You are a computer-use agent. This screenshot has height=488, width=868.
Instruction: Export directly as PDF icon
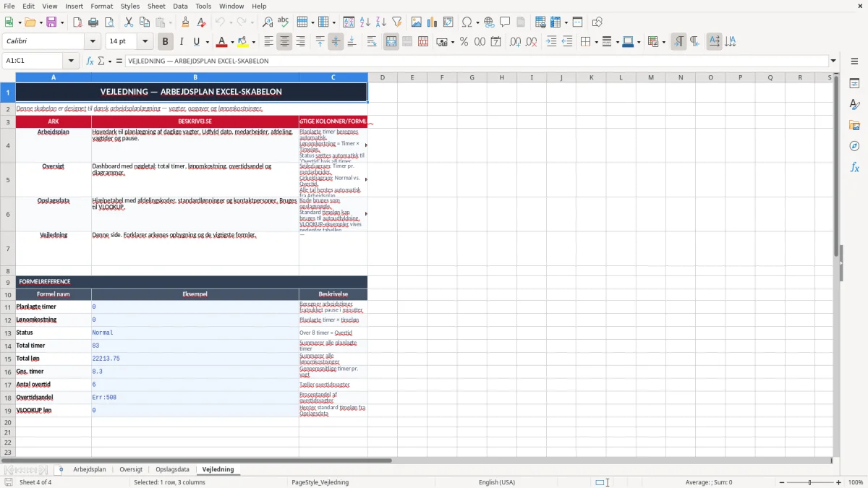[x=76, y=22]
